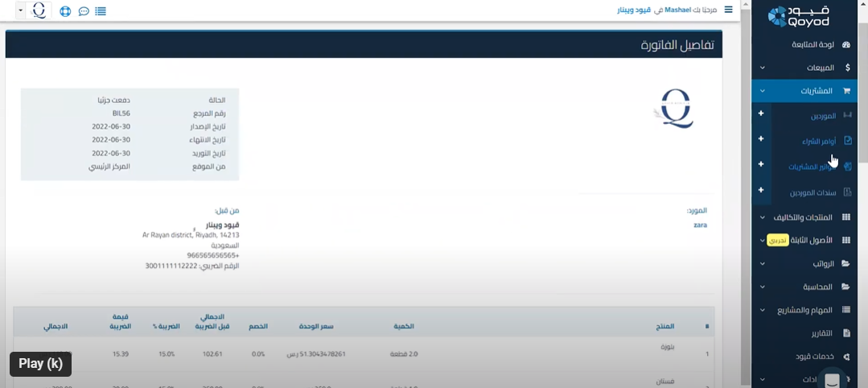Click the plus icon beside أوامر الشراء
Image resolution: width=868 pixels, height=388 pixels.
click(761, 139)
